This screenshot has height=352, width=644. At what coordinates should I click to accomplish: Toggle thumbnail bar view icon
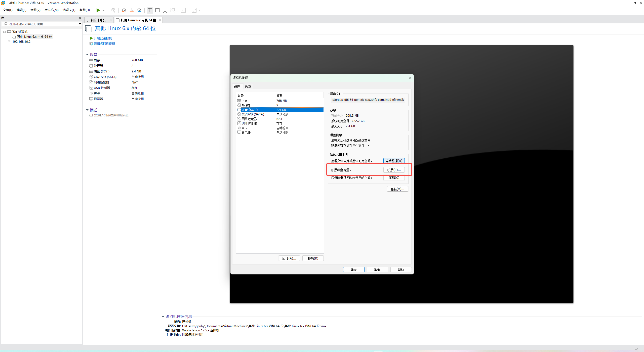tap(157, 10)
